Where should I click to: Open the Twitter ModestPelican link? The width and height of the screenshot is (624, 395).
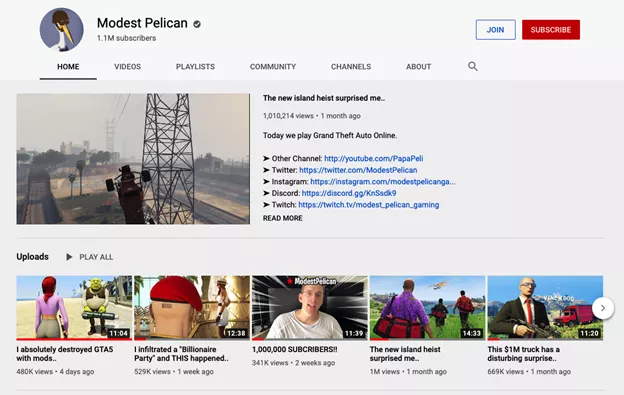click(x=358, y=170)
